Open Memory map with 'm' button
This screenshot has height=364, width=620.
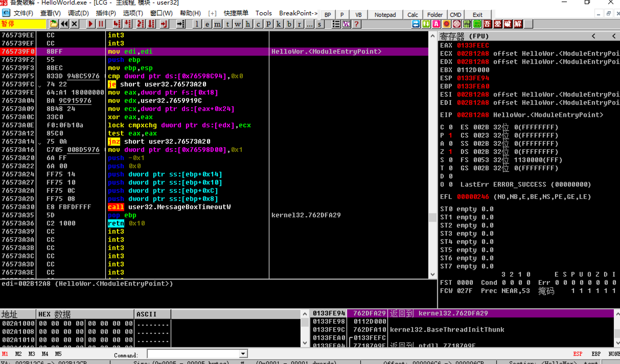pos(217,24)
